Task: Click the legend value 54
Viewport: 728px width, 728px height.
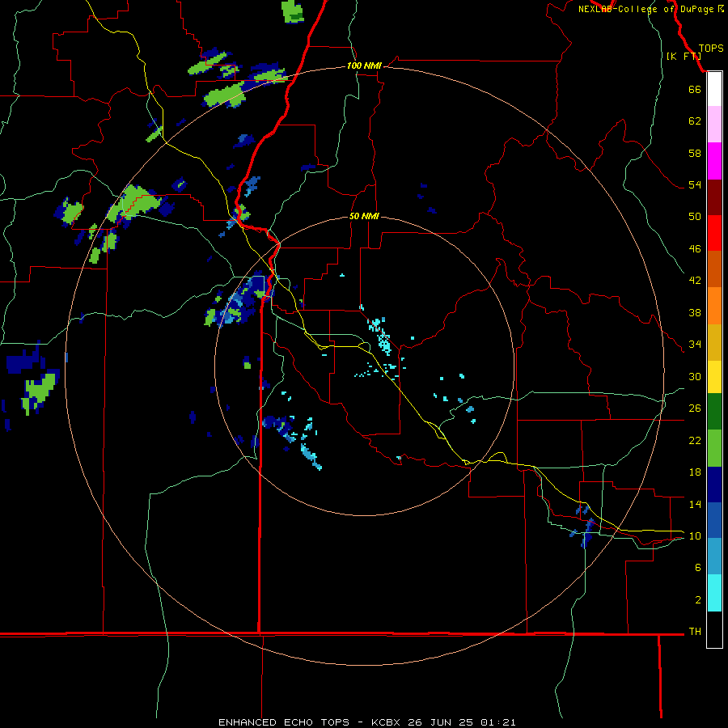Action: [695, 184]
